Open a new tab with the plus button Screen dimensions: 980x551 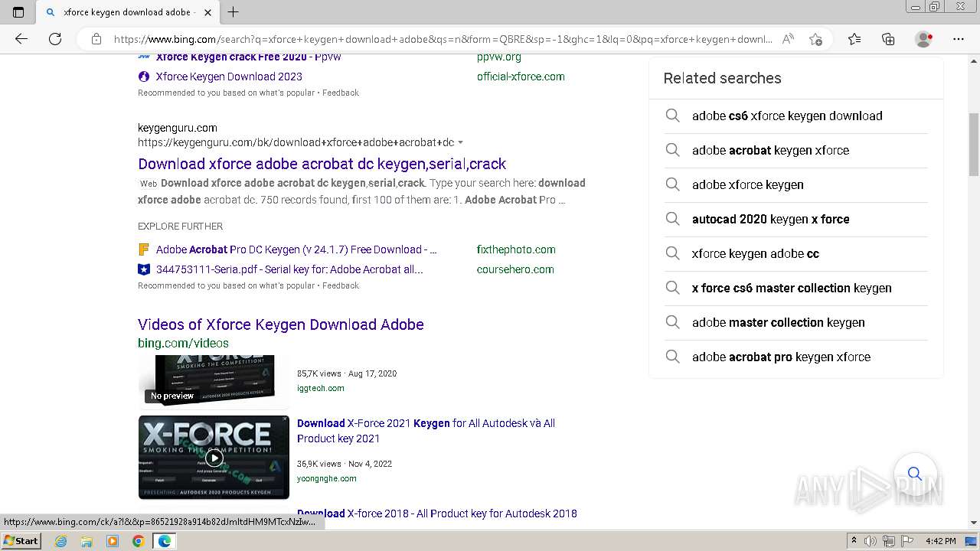[234, 12]
